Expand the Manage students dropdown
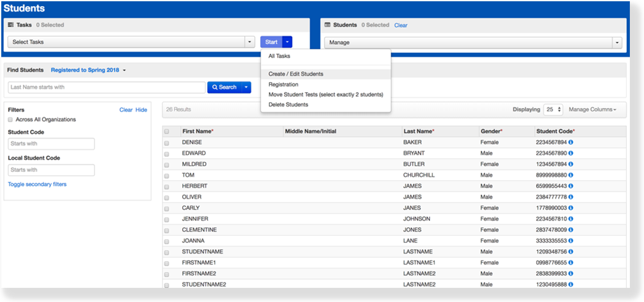This screenshot has height=302, width=644. (472, 42)
